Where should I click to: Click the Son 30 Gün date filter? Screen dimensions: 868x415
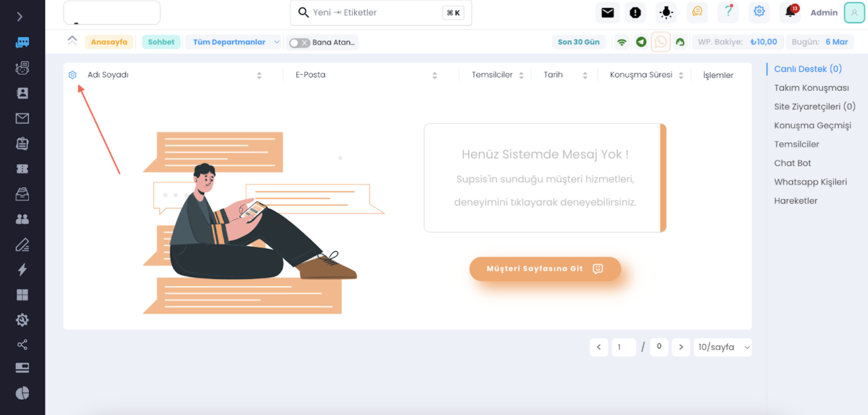(x=578, y=42)
